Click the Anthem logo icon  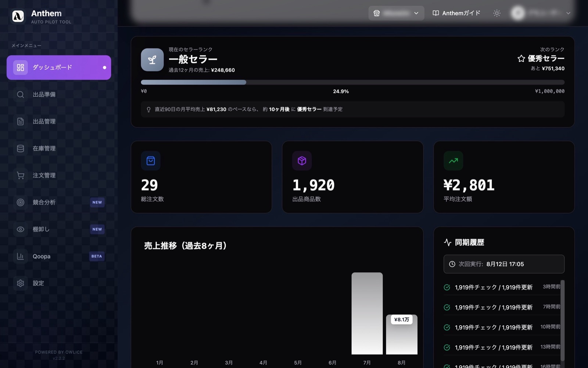point(18,16)
